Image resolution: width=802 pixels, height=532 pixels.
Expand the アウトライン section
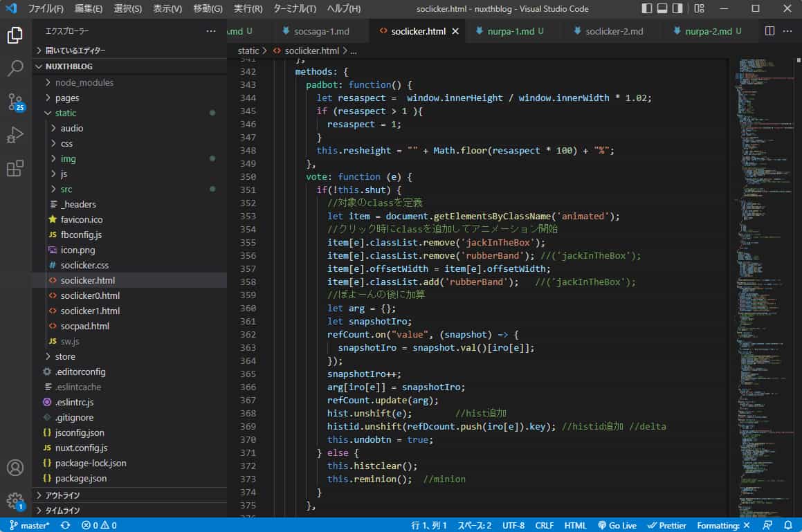pyautogui.click(x=62, y=495)
